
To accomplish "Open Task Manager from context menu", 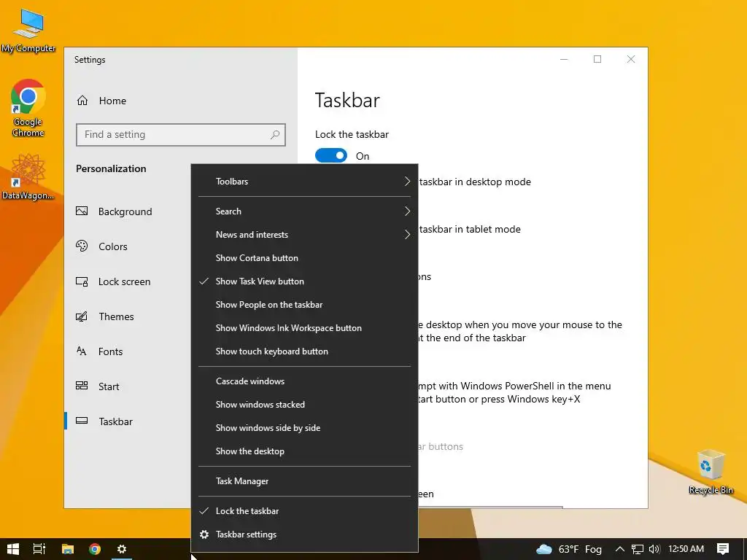I will [304, 481].
